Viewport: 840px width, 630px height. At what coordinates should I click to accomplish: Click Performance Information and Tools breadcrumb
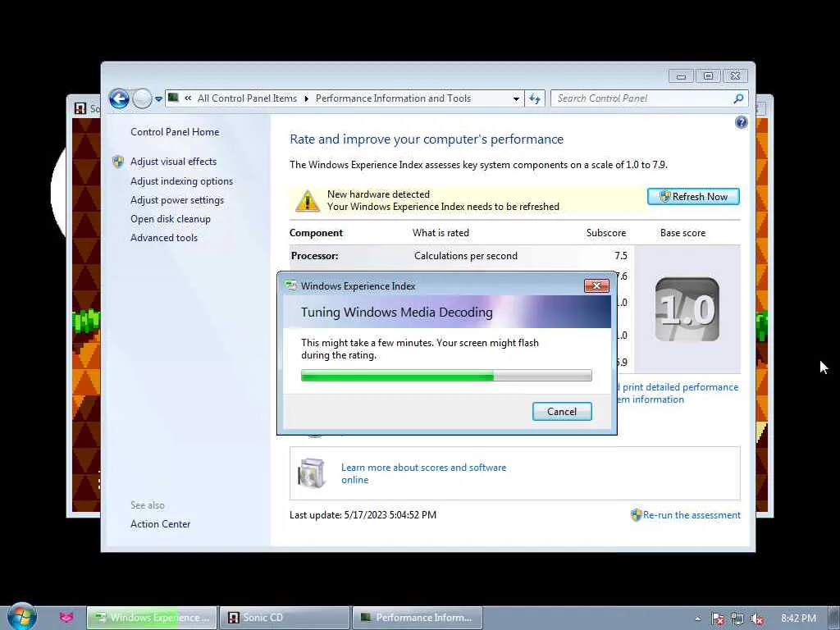click(x=393, y=98)
